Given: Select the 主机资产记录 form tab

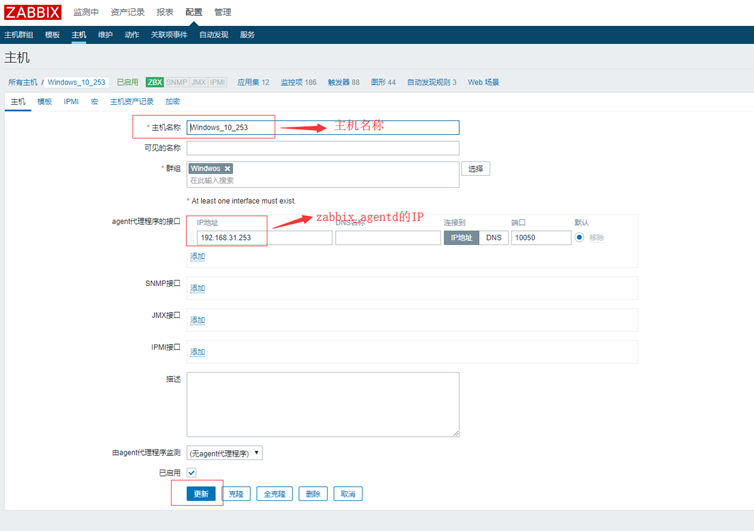Looking at the screenshot, I should tap(132, 101).
